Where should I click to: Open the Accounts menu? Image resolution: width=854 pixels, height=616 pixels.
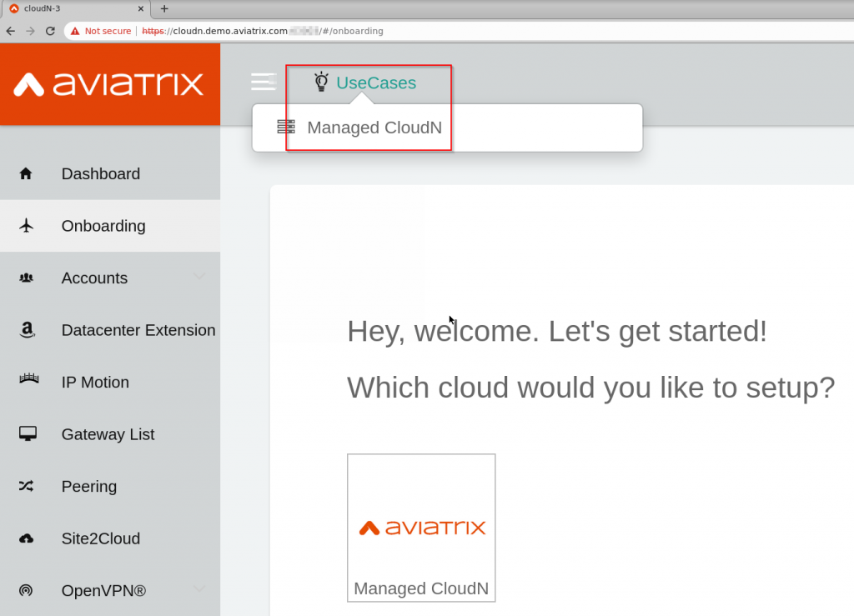click(x=110, y=278)
